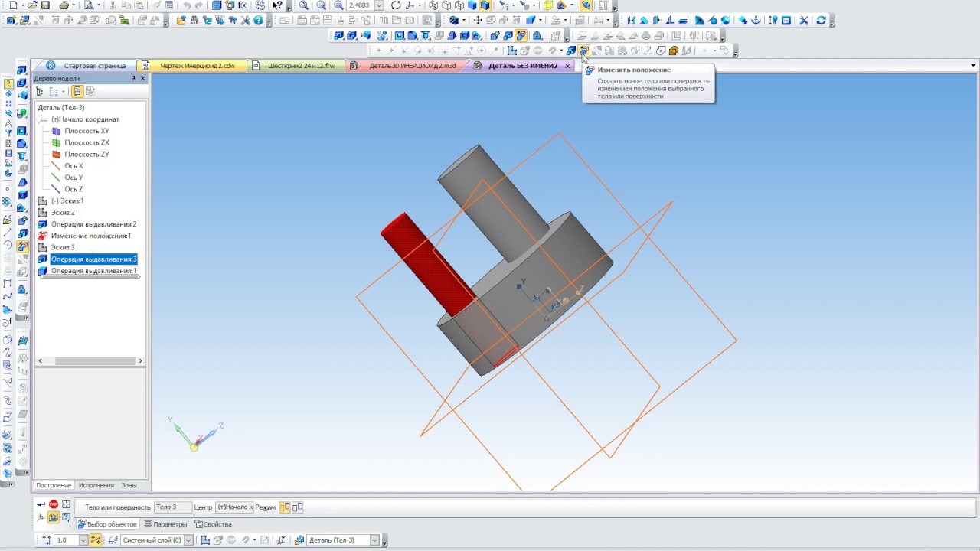This screenshot has height=551, width=980.
Task: Select Плоскость ZX in model tree
Action: [87, 142]
